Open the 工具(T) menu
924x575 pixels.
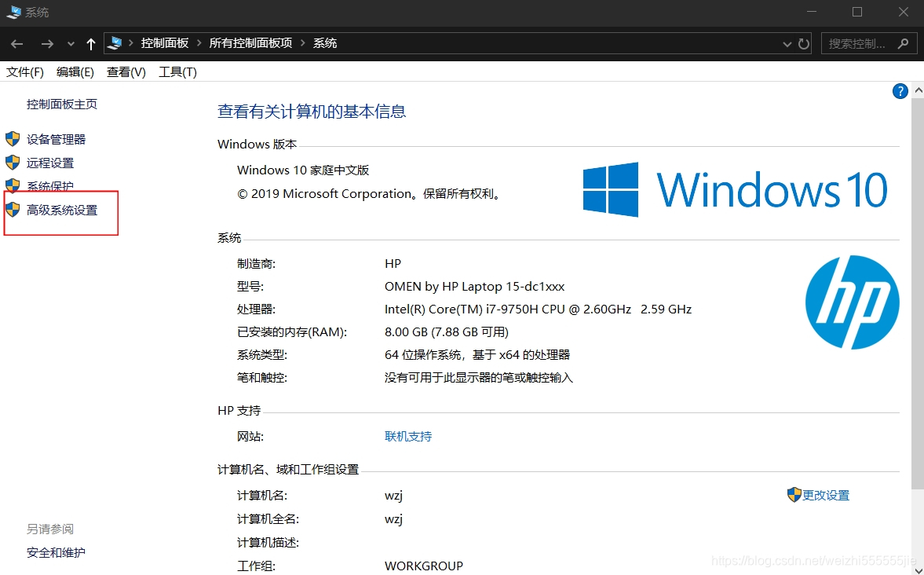coord(177,72)
